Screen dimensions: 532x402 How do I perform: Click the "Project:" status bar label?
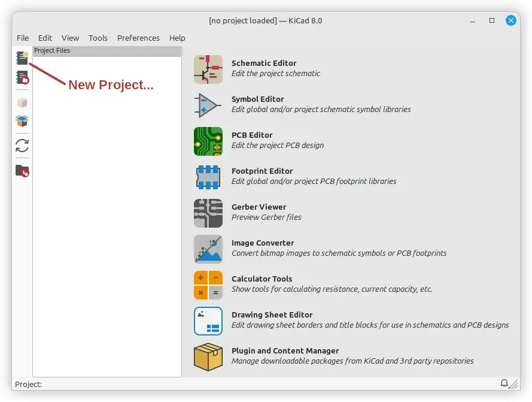click(29, 385)
